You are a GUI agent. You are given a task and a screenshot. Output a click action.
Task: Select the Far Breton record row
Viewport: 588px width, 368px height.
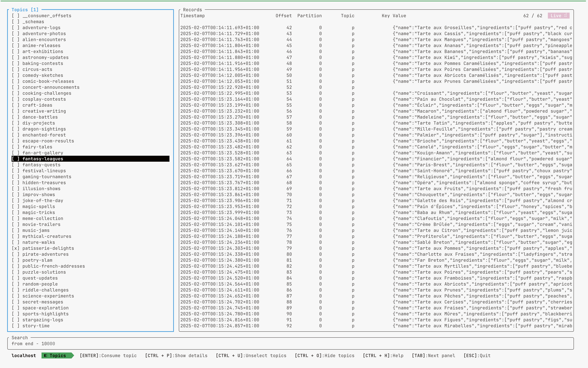point(376,260)
